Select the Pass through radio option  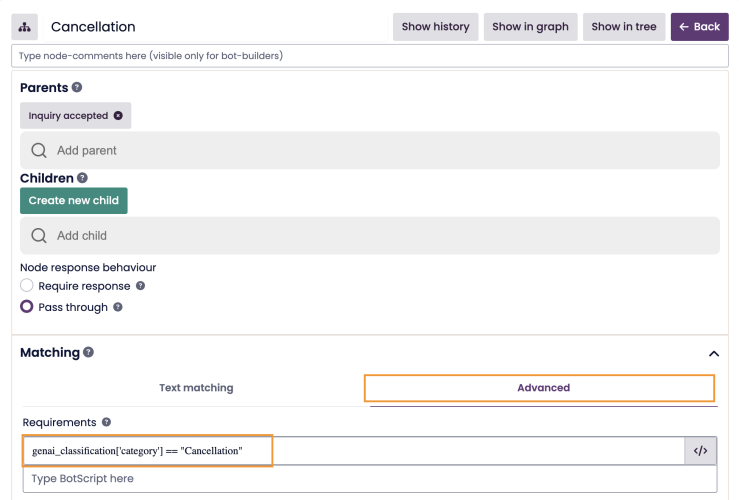point(27,307)
